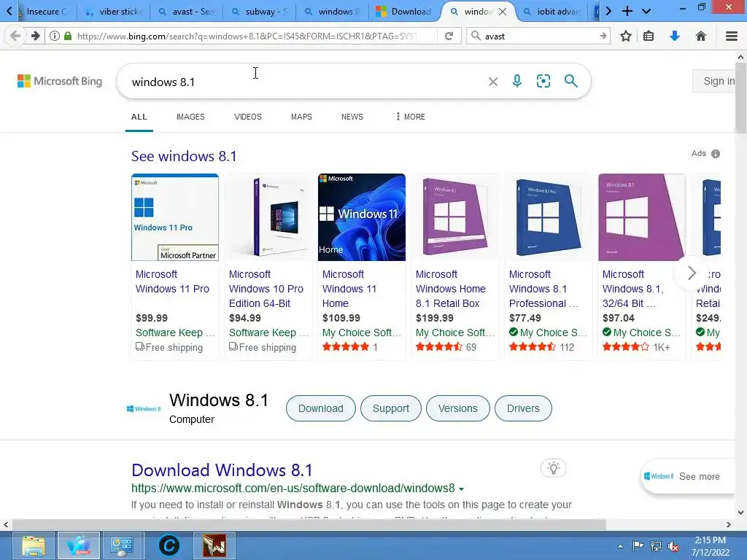Open the downloads arrow icon
This screenshot has width=747, height=560.
(x=675, y=36)
